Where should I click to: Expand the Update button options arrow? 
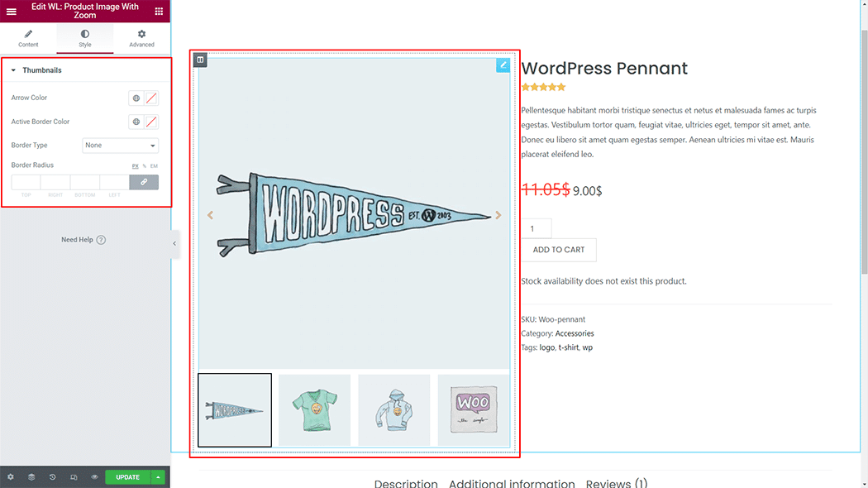click(157, 476)
